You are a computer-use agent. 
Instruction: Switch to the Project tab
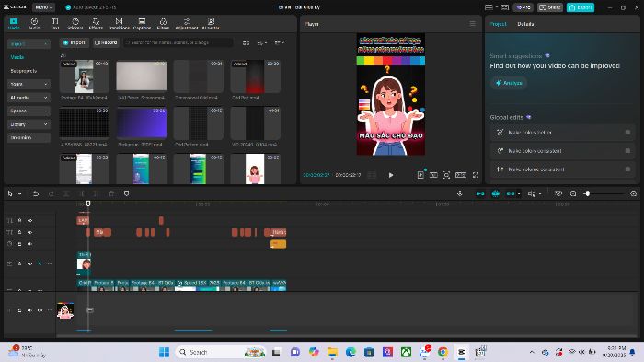[x=498, y=24]
